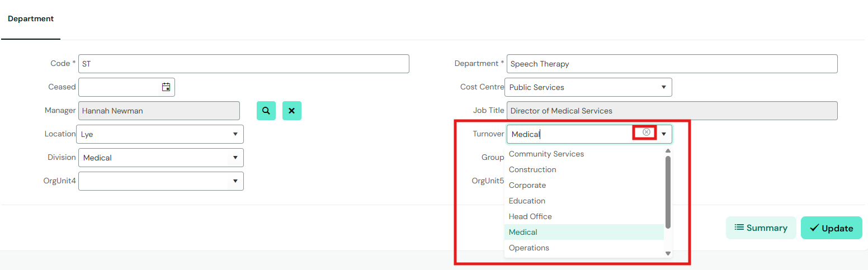
Task: Click the manager search magnifier icon
Action: (x=266, y=111)
